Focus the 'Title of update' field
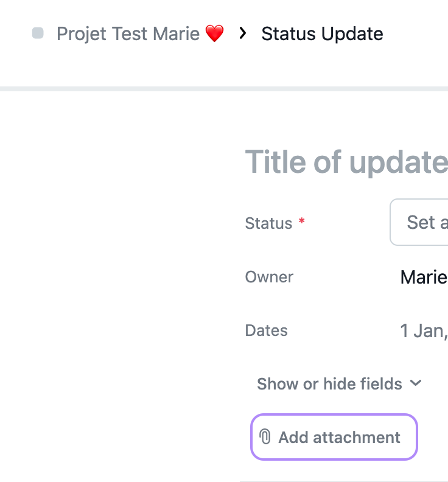 point(346,162)
